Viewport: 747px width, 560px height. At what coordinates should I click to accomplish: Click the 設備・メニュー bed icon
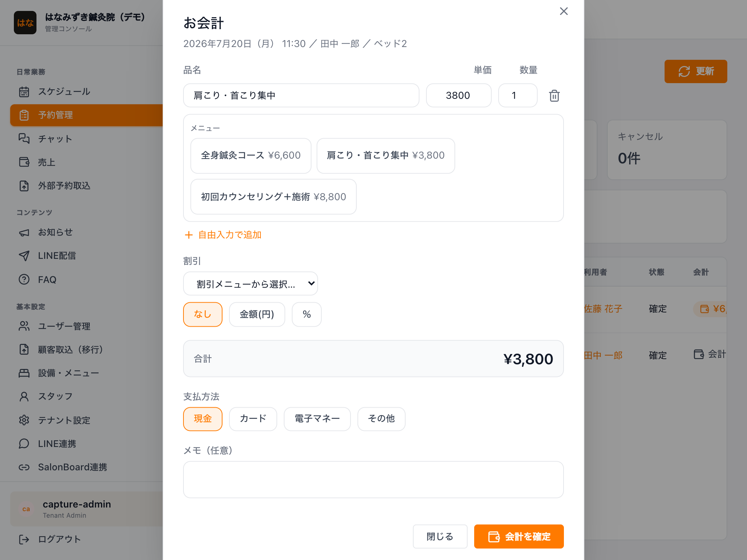[24, 373]
